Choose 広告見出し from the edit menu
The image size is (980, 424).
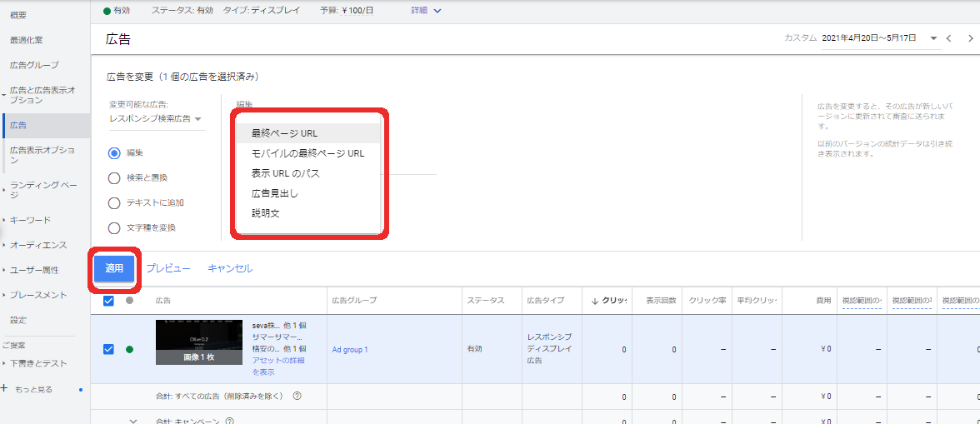click(x=275, y=193)
